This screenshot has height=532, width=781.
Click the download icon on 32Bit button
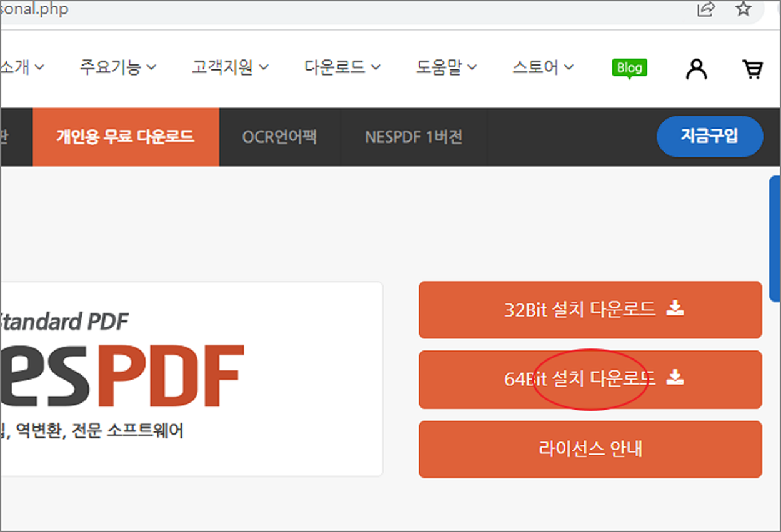675,308
